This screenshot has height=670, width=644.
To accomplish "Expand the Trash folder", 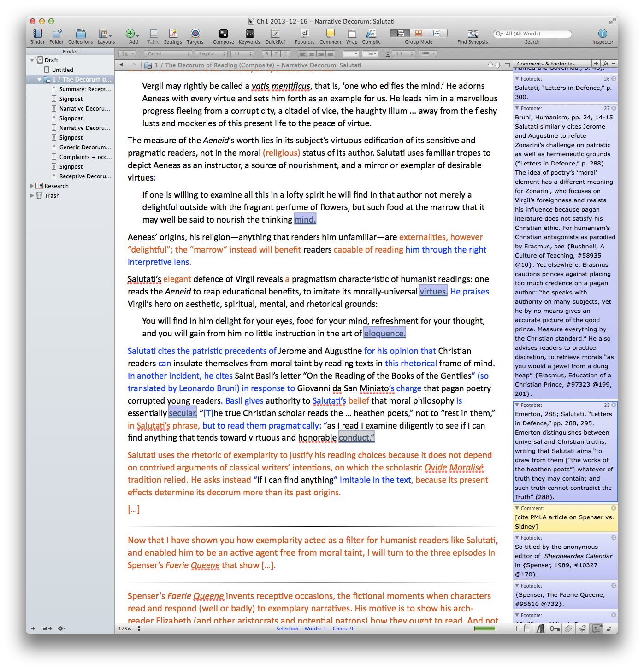I will tap(32, 196).
